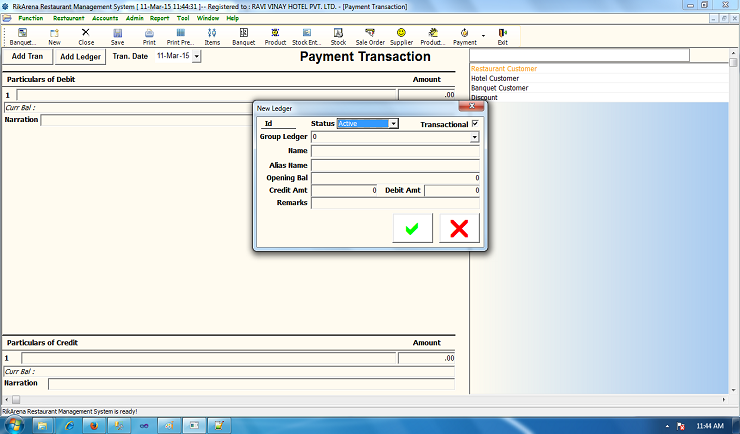Open Sale Order from the toolbar
The height and width of the screenshot is (434, 740).
pos(370,37)
